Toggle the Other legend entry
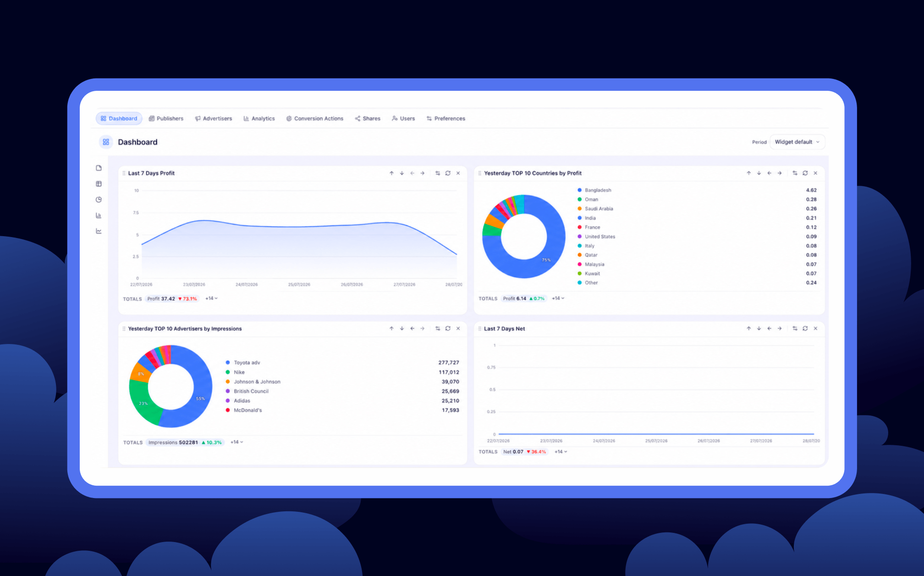 click(588, 283)
